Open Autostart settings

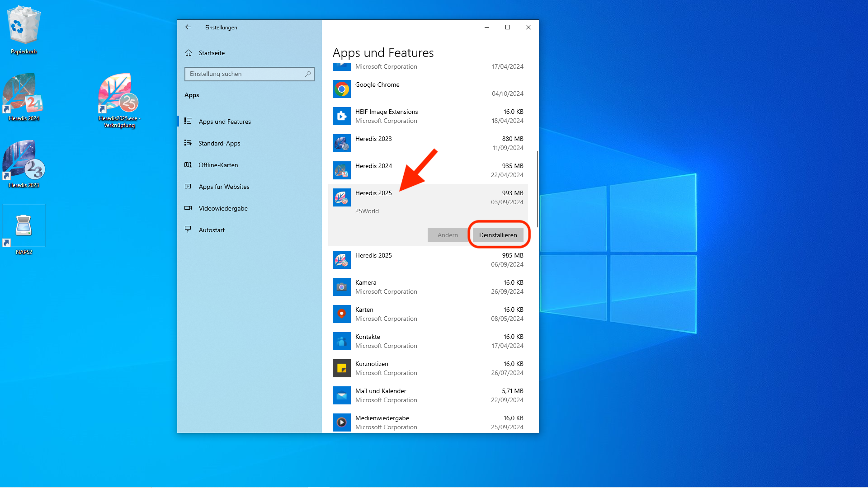(212, 230)
